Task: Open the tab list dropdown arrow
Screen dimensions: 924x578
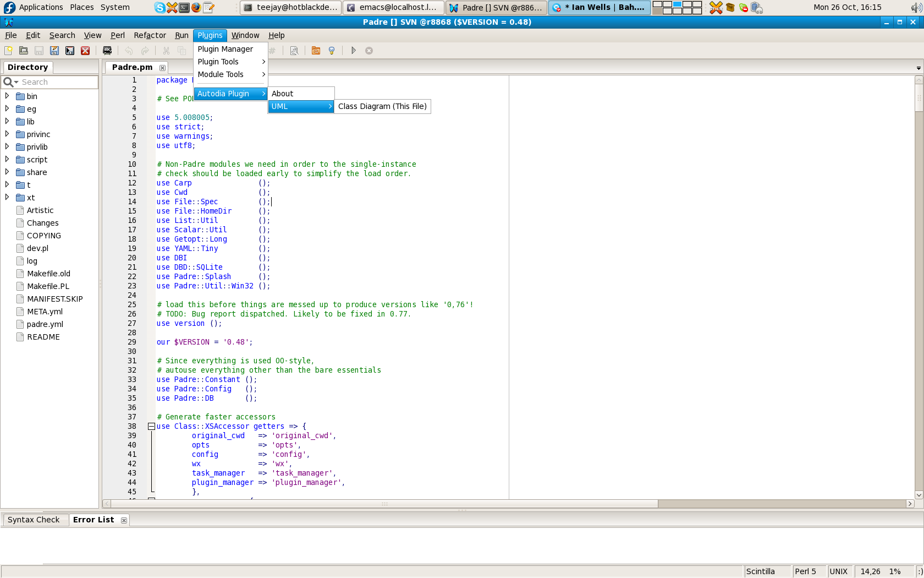Action: [919, 68]
